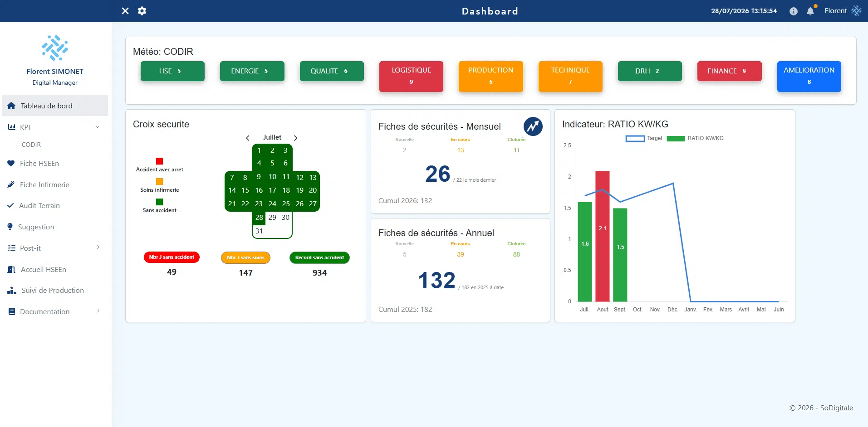Viewport: 868px width, 427px height.
Task: Open notifications bell icon
Action: pyautogui.click(x=810, y=11)
